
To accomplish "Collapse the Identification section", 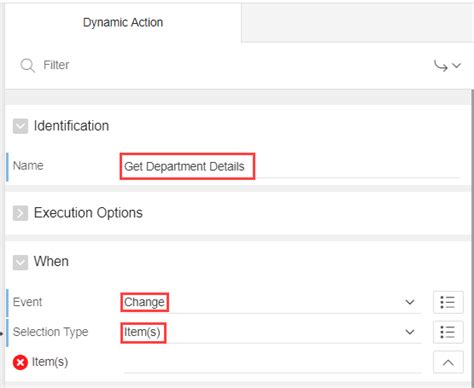I will point(20,126).
